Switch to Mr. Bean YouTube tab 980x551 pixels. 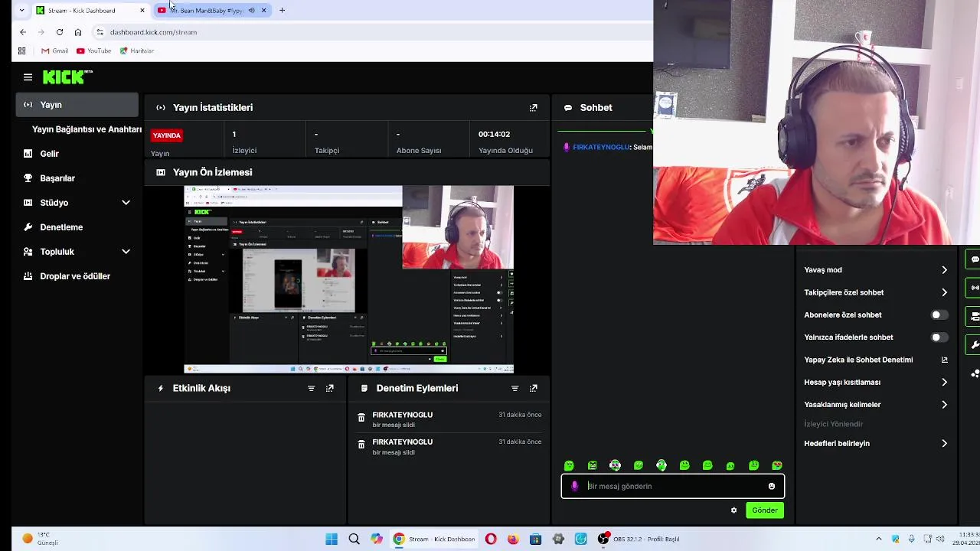(213, 11)
